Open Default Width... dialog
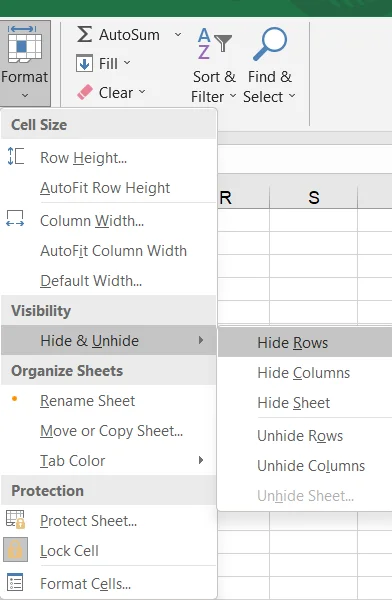This screenshot has width=392, height=600. (x=109, y=281)
